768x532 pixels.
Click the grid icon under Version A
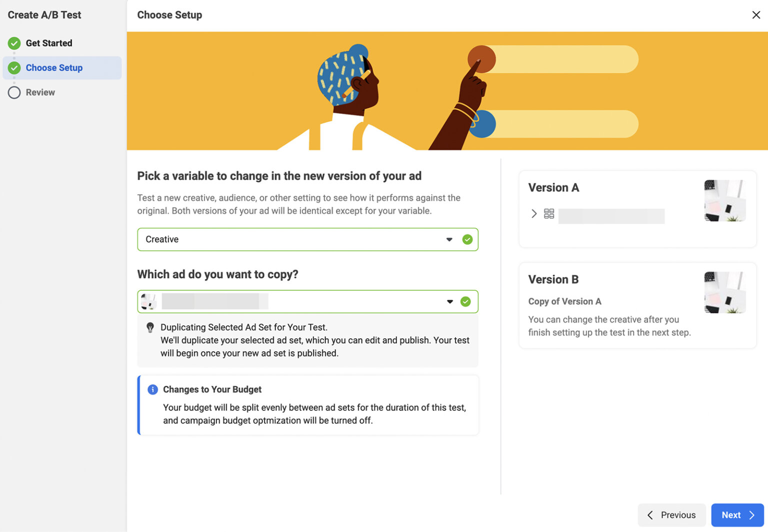[549, 214]
